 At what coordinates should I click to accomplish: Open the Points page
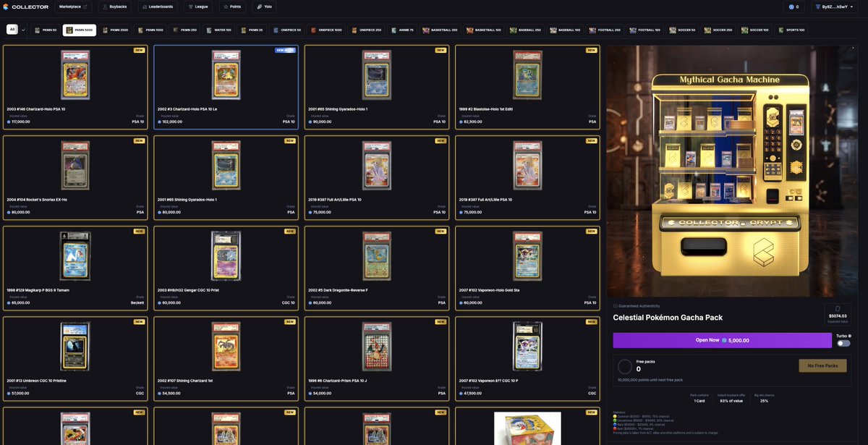pos(232,7)
